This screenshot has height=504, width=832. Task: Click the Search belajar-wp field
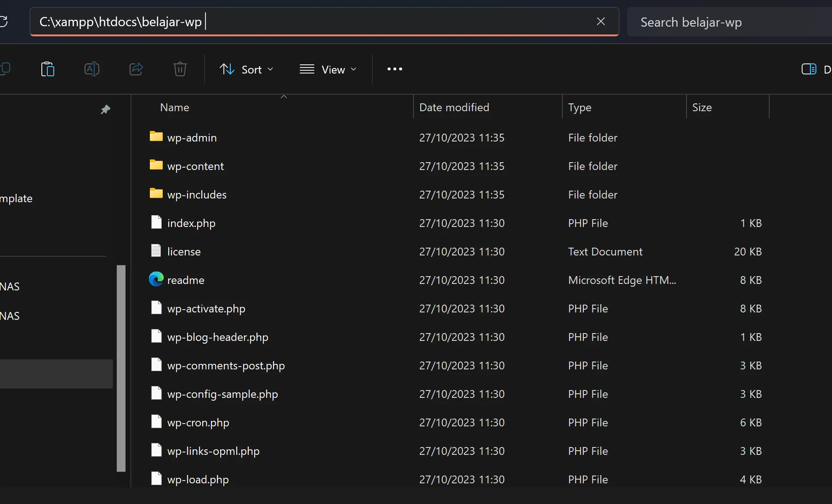pos(729,22)
